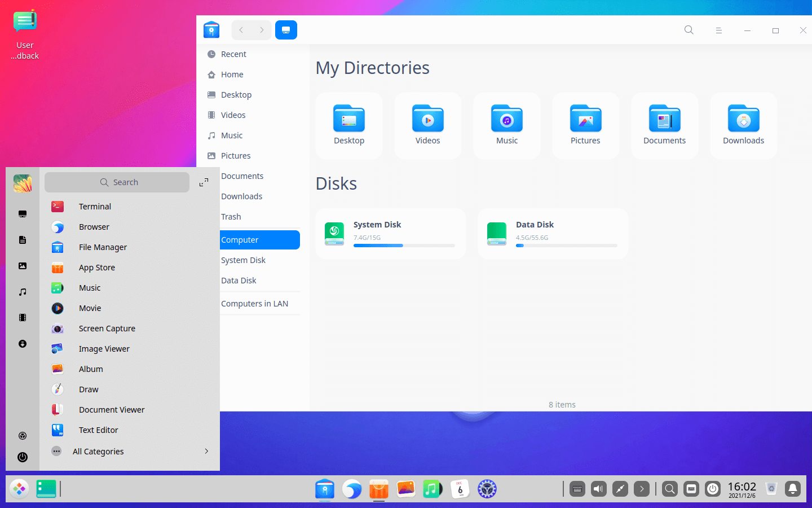Click the search icon in file manager
This screenshot has width=812, height=508.
point(689,30)
